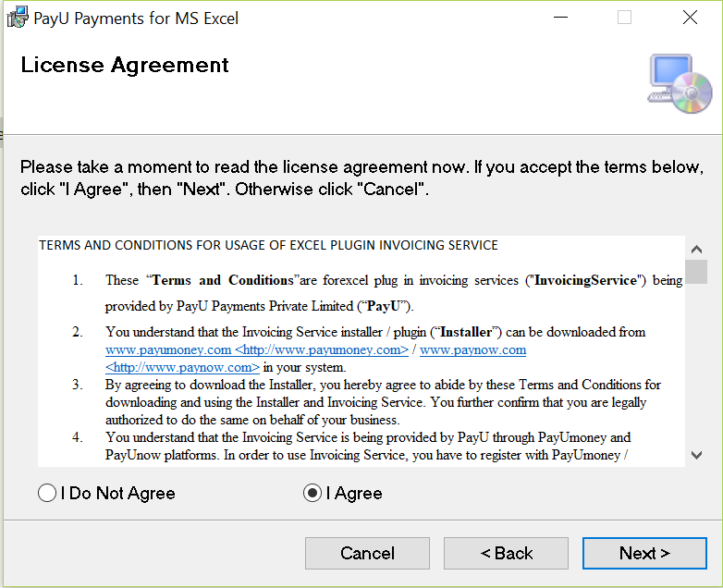The image size is (723, 588).
Task: Click the disabled maximize window button
Action: click(624, 18)
